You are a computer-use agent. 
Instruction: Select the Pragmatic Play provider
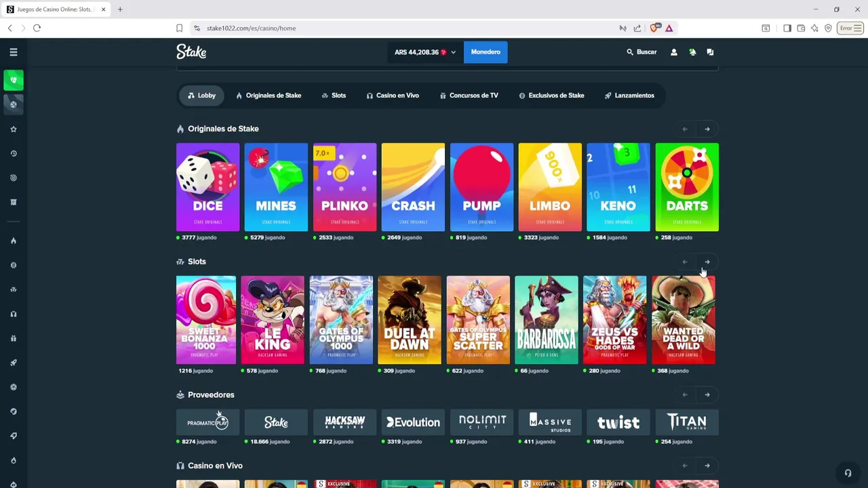pyautogui.click(x=208, y=422)
